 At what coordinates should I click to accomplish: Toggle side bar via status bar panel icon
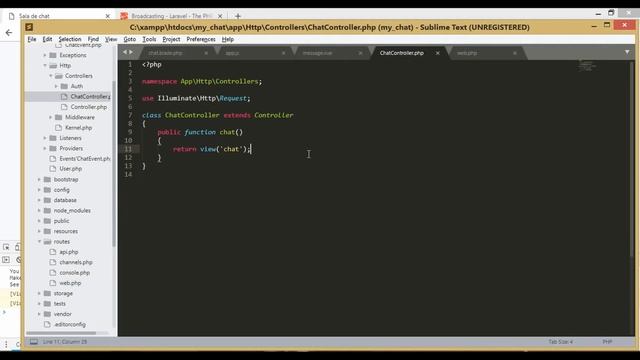pos(34,342)
